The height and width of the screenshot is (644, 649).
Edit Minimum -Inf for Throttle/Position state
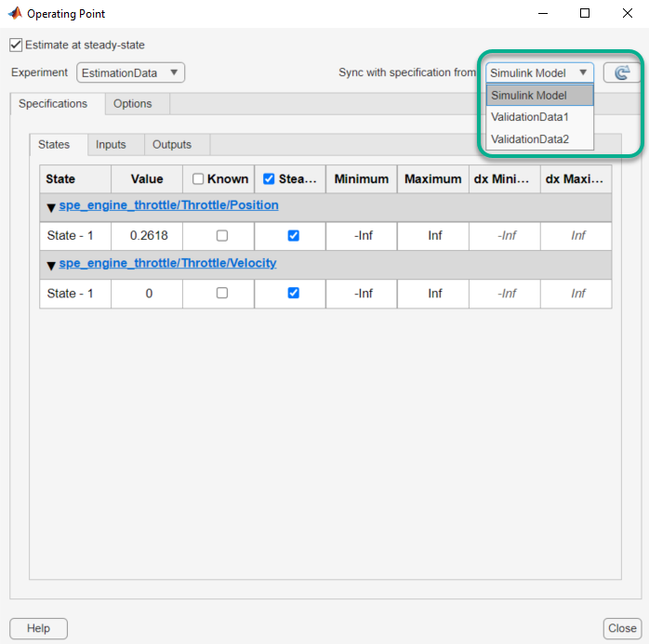point(362,236)
